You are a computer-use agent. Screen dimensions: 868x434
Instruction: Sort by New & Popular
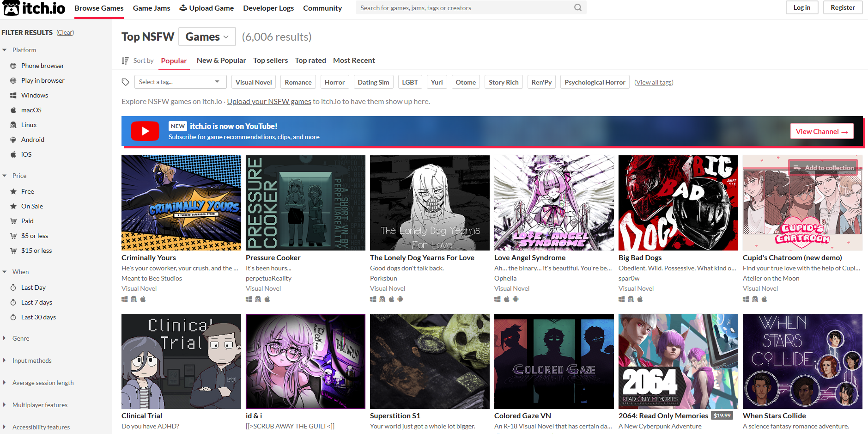(x=221, y=61)
